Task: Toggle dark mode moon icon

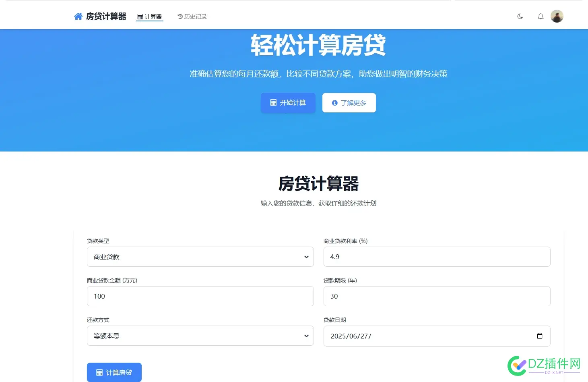Action: tap(520, 17)
